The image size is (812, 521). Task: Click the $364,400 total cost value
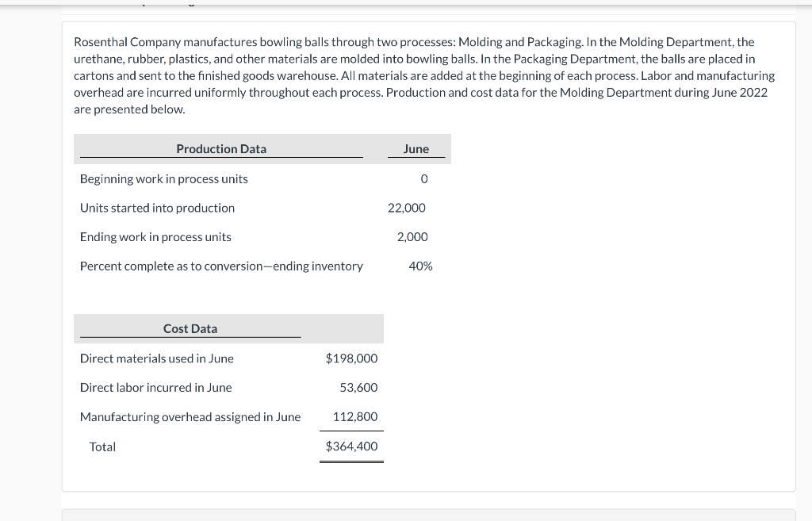click(x=351, y=446)
